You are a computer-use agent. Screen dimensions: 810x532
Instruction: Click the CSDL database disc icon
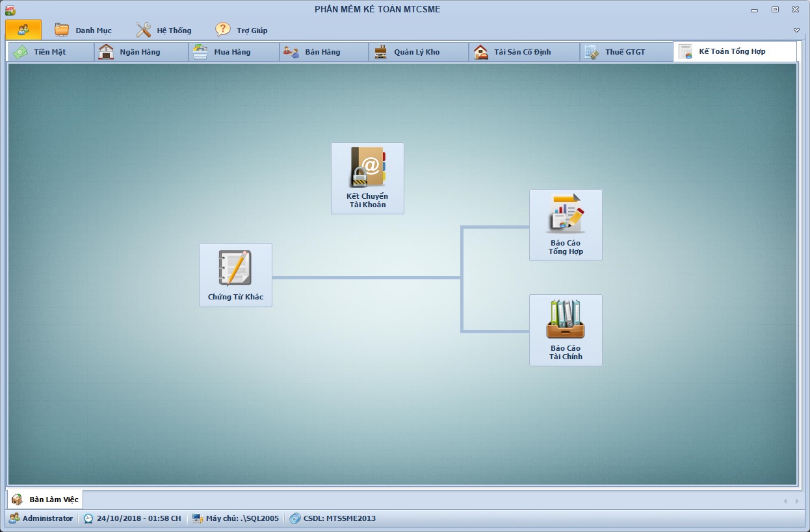pos(295,518)
